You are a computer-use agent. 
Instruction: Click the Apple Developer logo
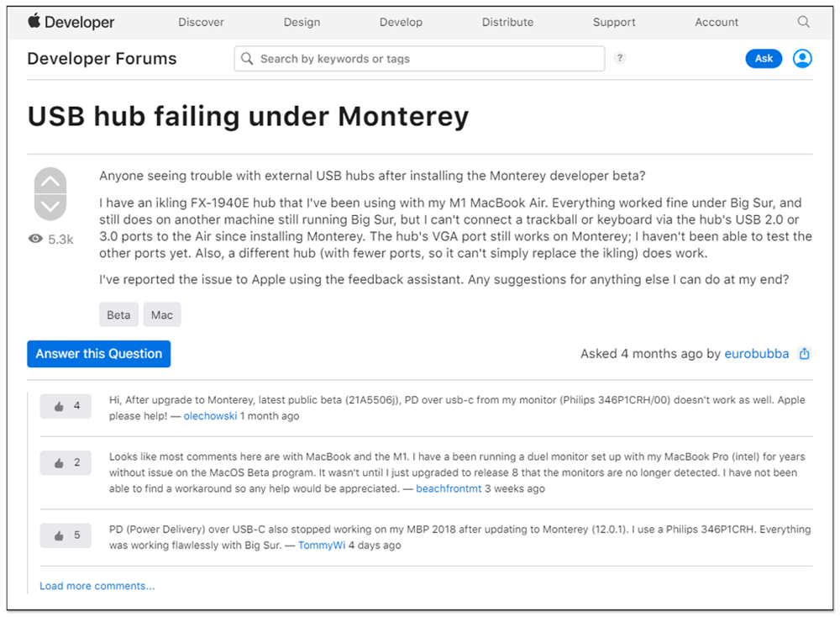[71, 22]
